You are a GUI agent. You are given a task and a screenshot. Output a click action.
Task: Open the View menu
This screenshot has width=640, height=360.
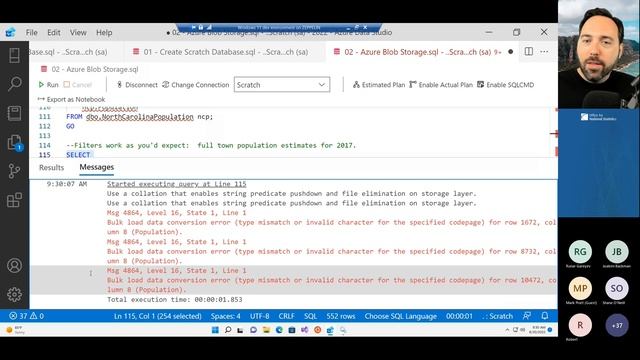(x=78, y=33)
